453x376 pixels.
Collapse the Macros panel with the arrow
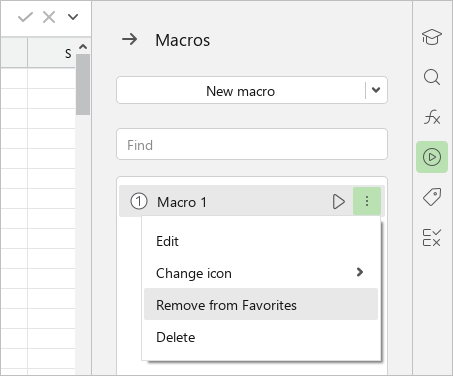(x=129, y=40)
